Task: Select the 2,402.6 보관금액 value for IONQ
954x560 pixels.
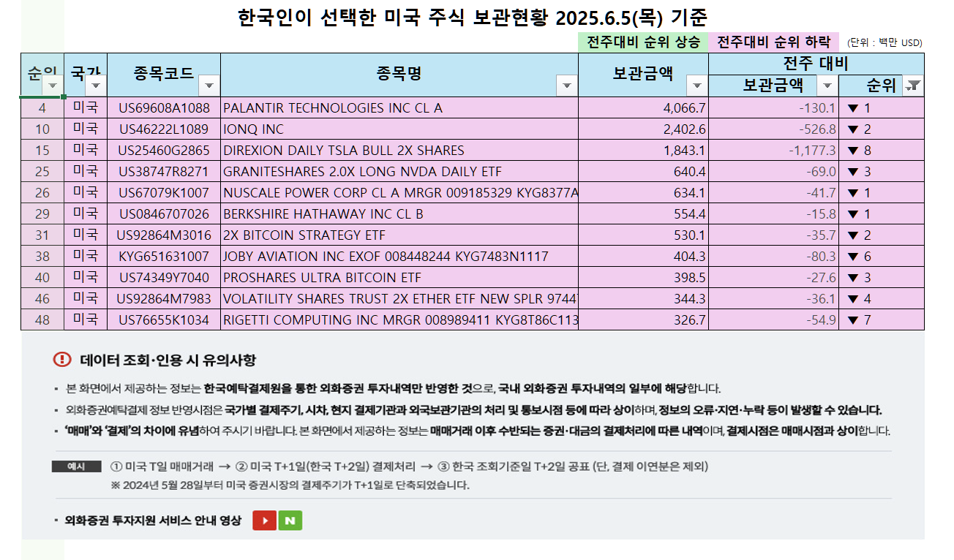Action: point(643,129)
